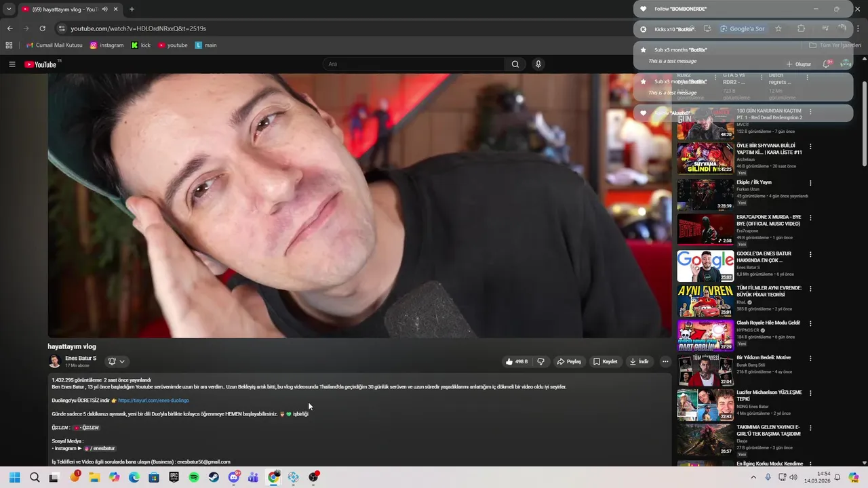
Task: Open the main bookmark
Action: pos(206,45)
